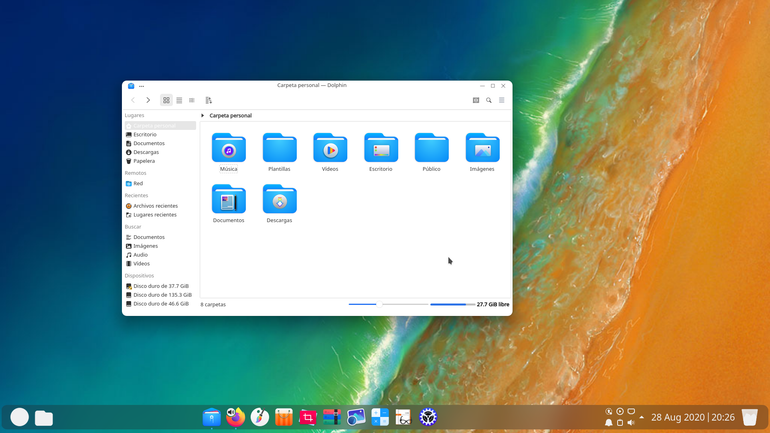This screenshot has width=770, height=433.
Task: Select the Música folder icon
Action: click(228, 148)
